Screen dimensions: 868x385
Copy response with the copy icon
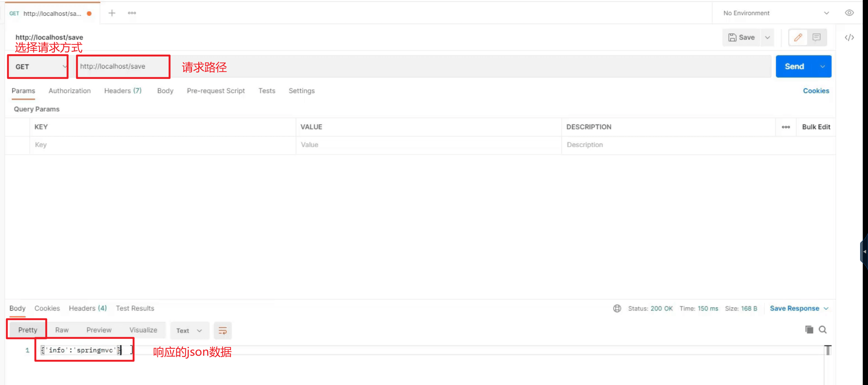coord(809,330)
